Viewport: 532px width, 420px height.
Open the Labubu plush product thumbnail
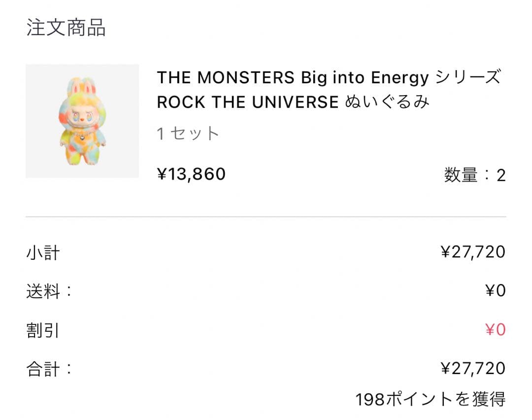point(82,121)
